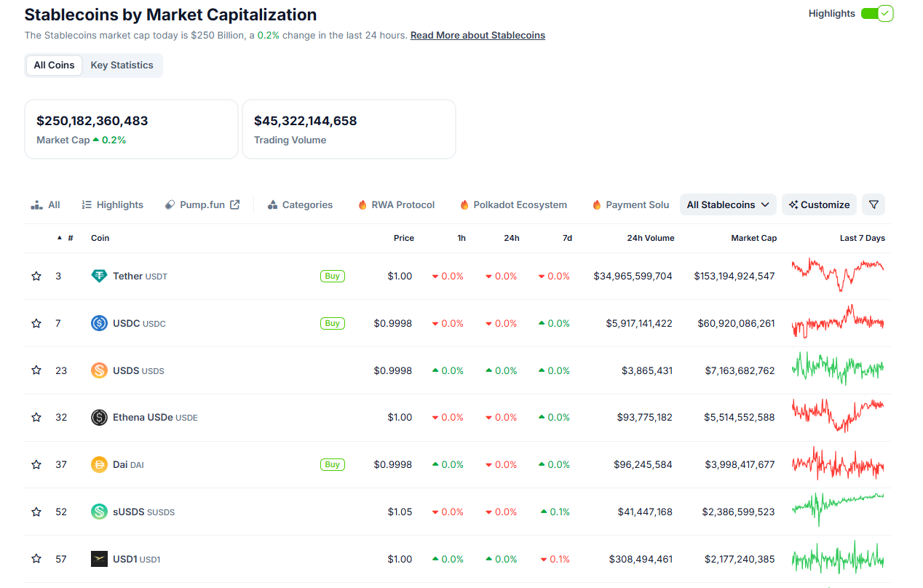Click the USD1 coin logo
Image resolution: width=923 pixels, height=588 pixels.
(x=99, y=559)
